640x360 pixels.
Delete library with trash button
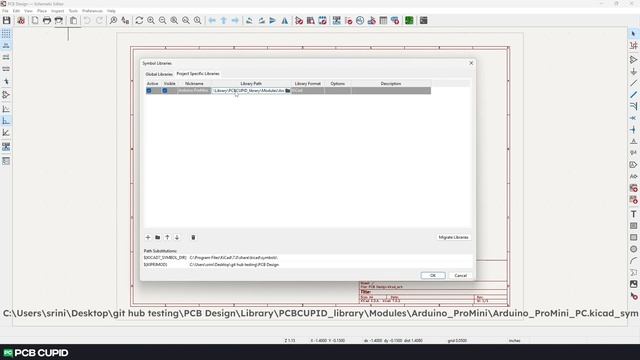[193, 237]
